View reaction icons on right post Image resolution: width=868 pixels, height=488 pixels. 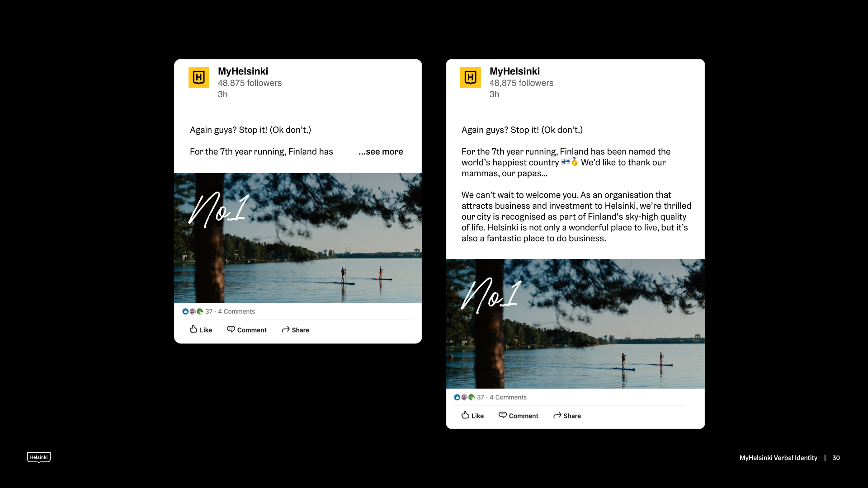pyautogui.click(x=464, y=397)
